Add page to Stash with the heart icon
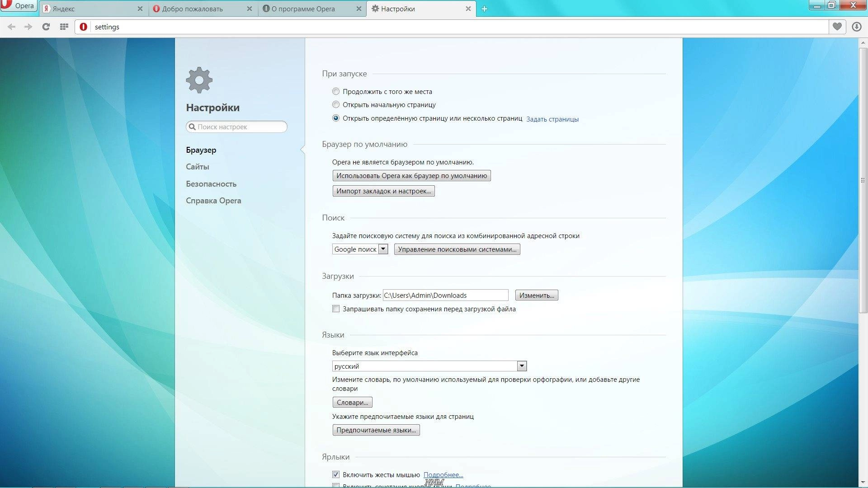The width and height of the screenshot is (868, 488). 837,27
